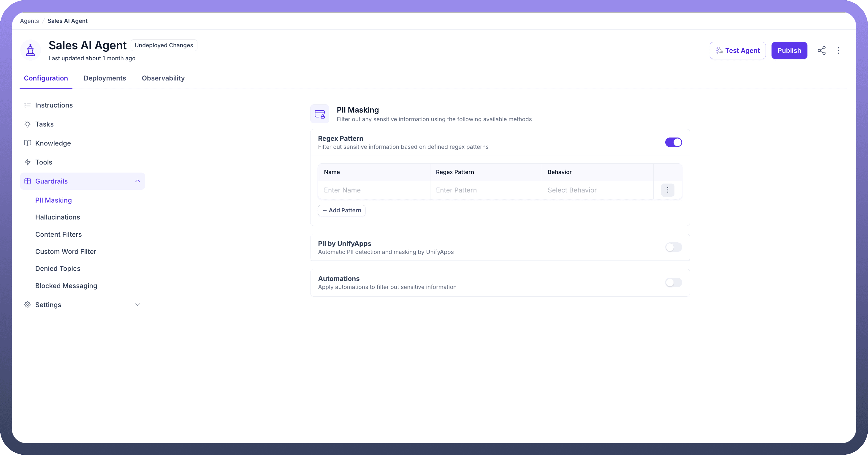Click the Add Pattern button

(x=341, y=210)
